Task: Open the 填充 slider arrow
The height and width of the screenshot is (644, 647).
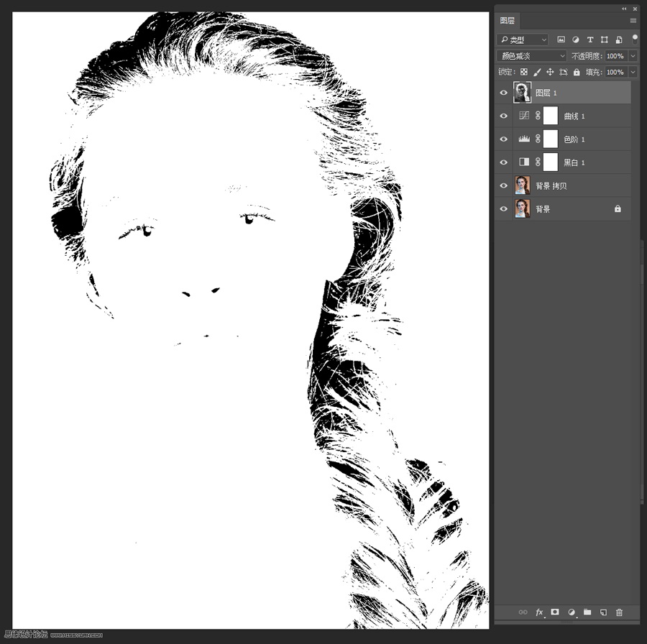Action: [x=633, y=72]
